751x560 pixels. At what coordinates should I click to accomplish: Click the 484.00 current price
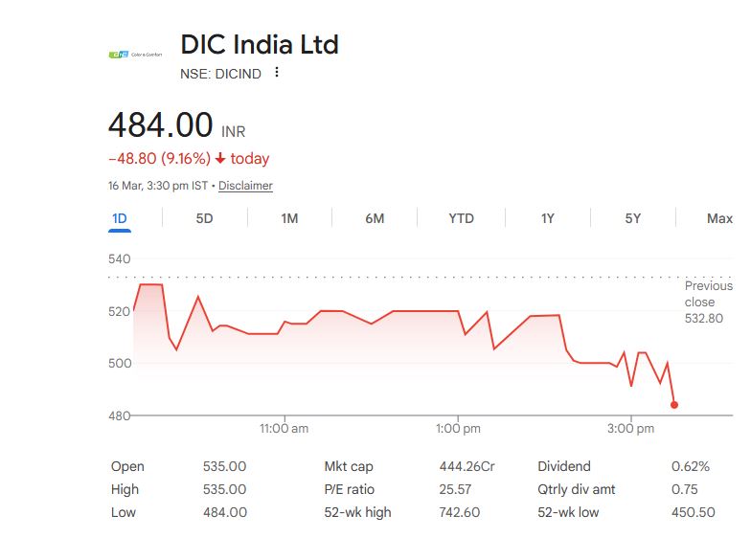click(160, 125)
